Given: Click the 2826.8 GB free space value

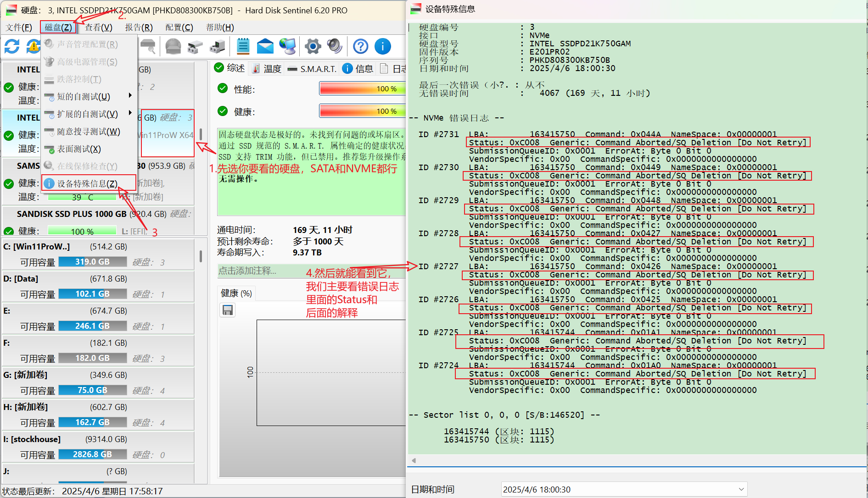Looking at the screenshot, I should click(x=92, y=454).
